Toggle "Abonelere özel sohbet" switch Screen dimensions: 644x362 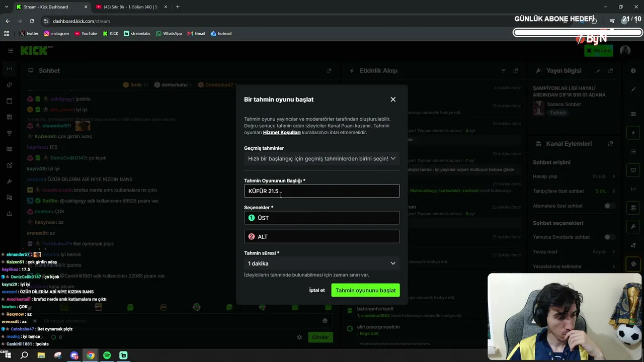pos(609,206)
